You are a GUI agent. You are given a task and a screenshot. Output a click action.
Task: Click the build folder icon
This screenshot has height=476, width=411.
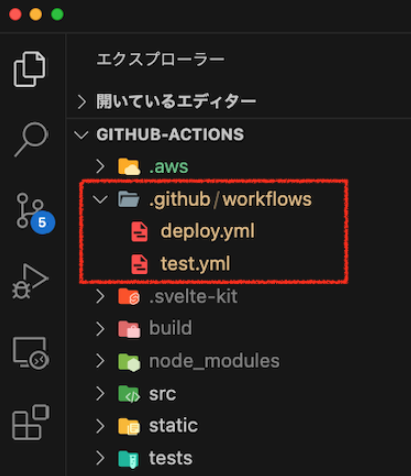click(x=129, y=329)
